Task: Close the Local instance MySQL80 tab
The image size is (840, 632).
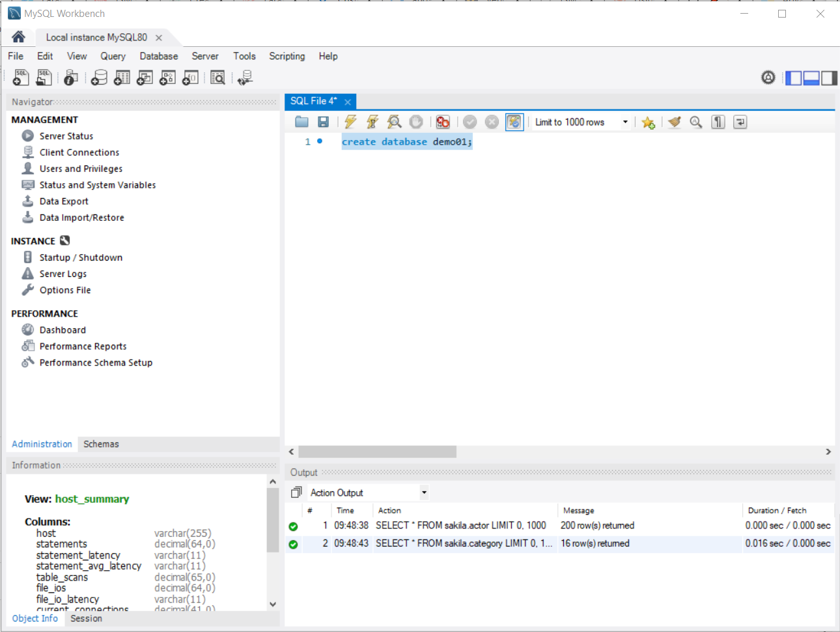Action: (x=158, y=38)
